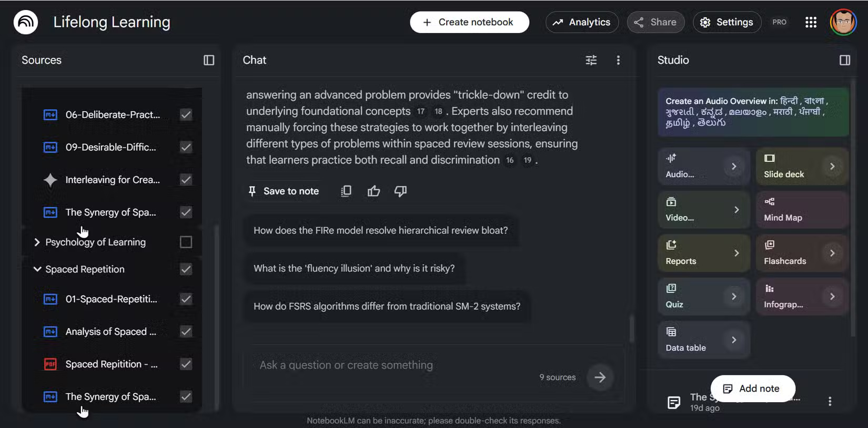Expand the Psychology of Learning folder
The height and width of the screenshot is (428, 868).
37,242
